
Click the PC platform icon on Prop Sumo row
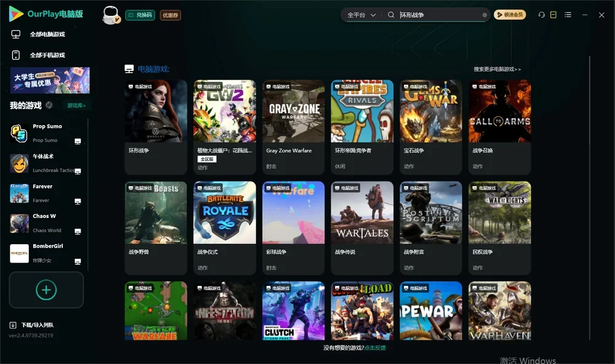[x=77, y=141]
